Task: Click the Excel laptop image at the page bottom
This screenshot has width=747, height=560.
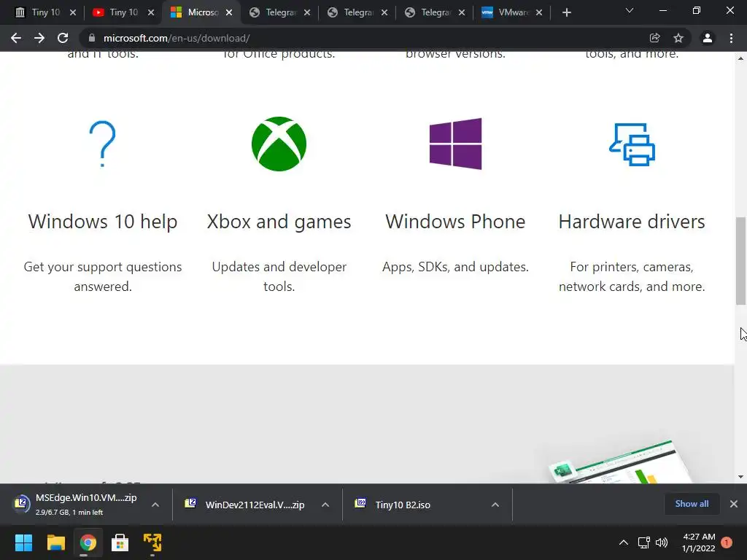Action: pos(622,462)
